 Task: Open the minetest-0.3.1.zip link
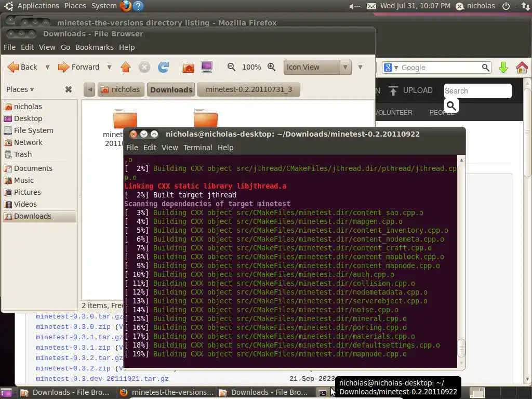73,348
